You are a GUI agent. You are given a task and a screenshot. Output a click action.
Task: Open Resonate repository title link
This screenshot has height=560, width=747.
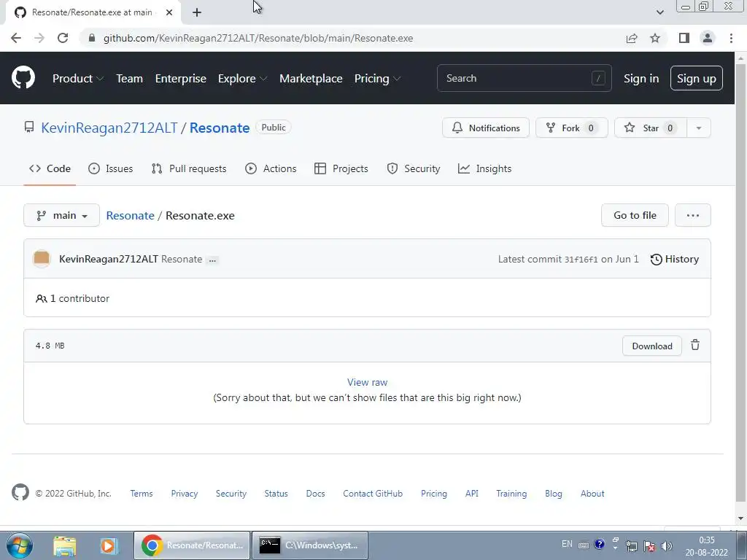[220, 128]
